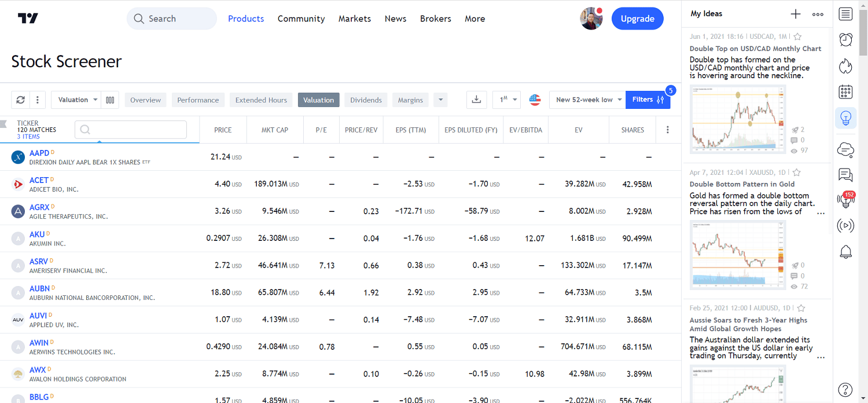
Task: Sort by the P/E column header
Action: 321,130
